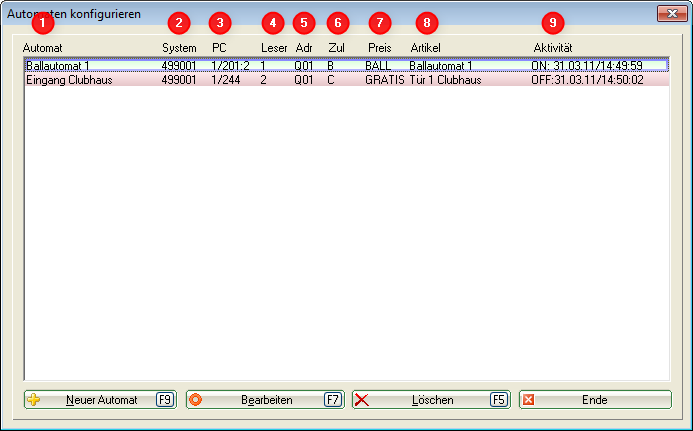Click the Aktivität column header
Screen dimensions: 693x431
pyautogui.click(x=552, y=48)
